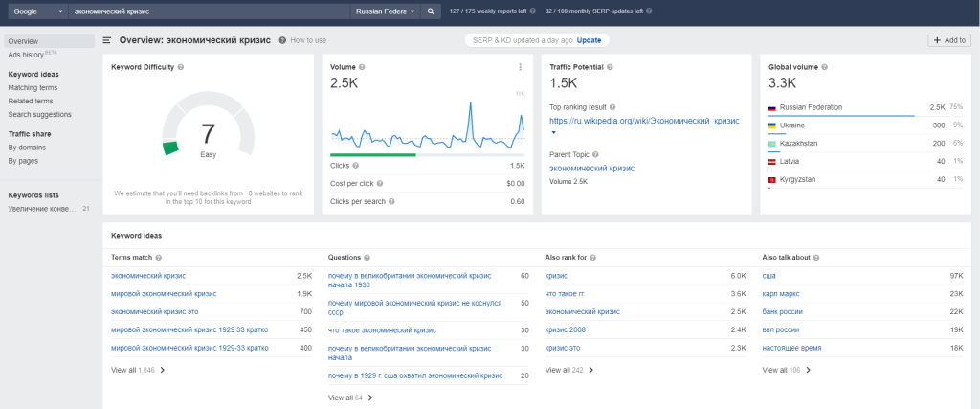
Task: Click the Russian Federation flag icon
Action: coord(772,107)
